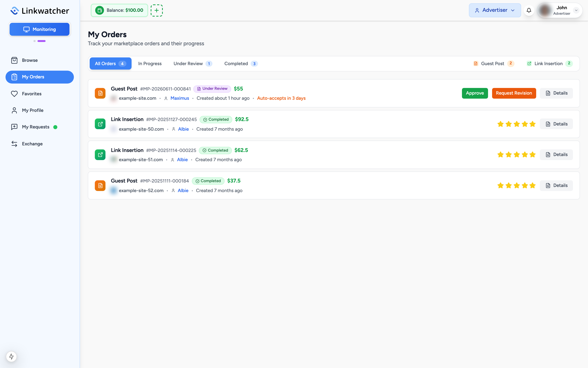Viewport: 588px width, 368px height.
Task: Expand John's account menu chevron
Action: [x=576, y=10]
